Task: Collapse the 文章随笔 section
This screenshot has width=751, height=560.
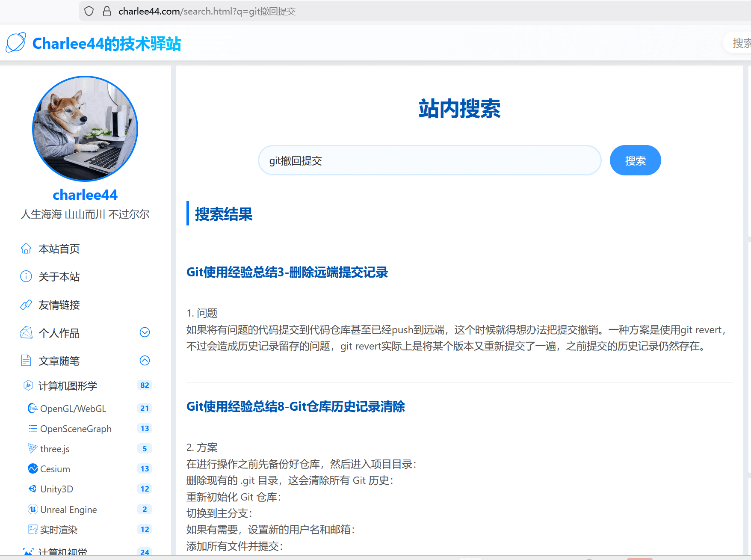Action: [145, 360]
